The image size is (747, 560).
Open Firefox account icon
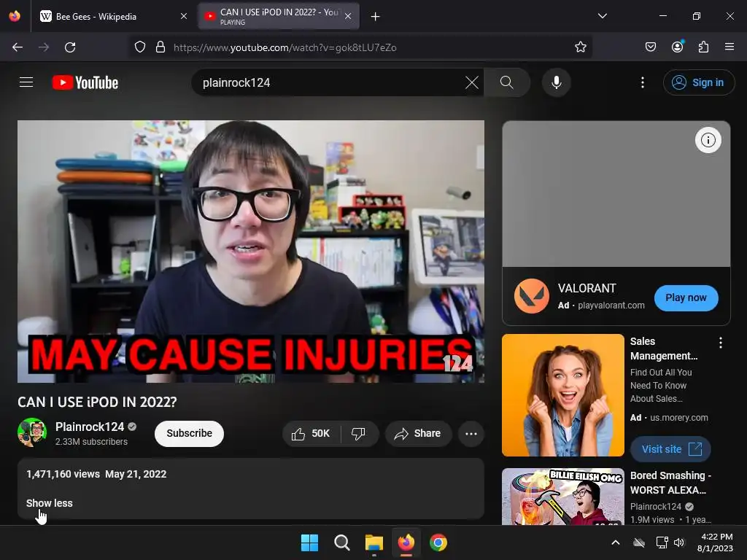click(x=678, y=47)
